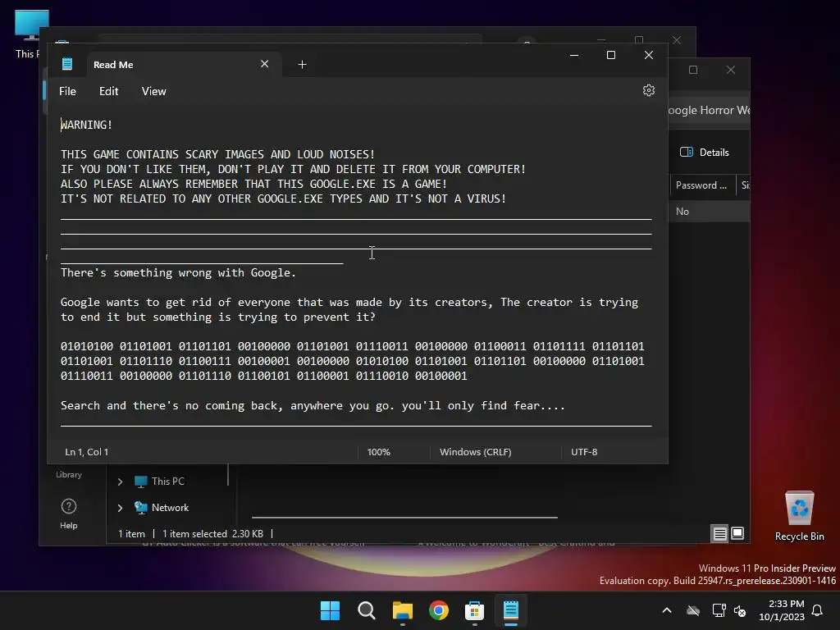Add a new Notepad tab
Image resolution: width=840 pixels, height=630 pixels.
[302, 64]
